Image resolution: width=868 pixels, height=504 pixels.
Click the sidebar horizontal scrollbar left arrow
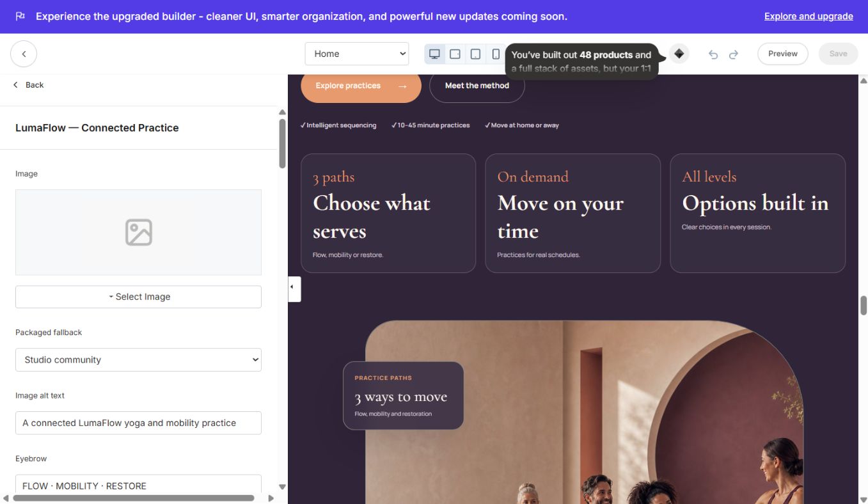click(6, 498)
